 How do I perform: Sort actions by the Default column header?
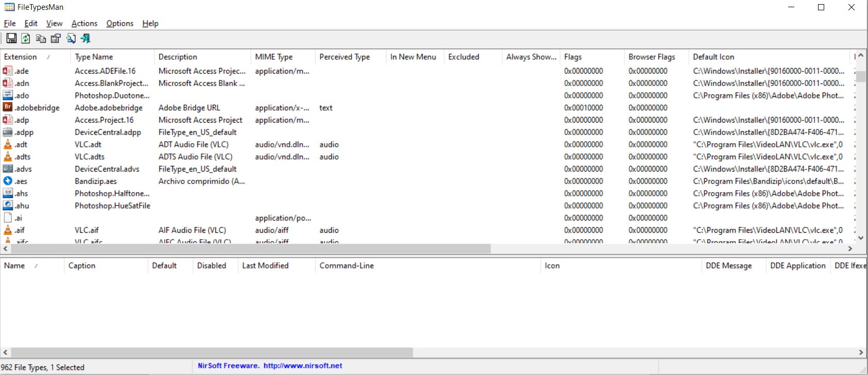(x=170, y=265)
